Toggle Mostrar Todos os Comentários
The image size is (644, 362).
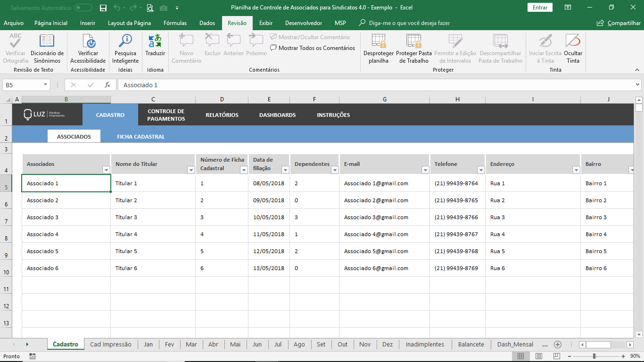tap(313, 48)
